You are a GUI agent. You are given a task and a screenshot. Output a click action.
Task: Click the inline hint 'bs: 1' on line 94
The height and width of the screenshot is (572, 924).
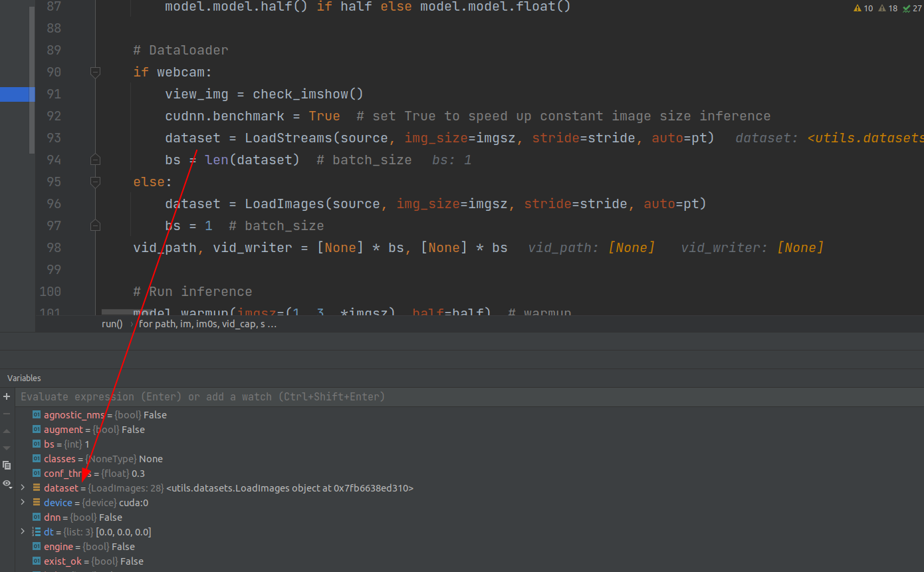tap(452, 160)
